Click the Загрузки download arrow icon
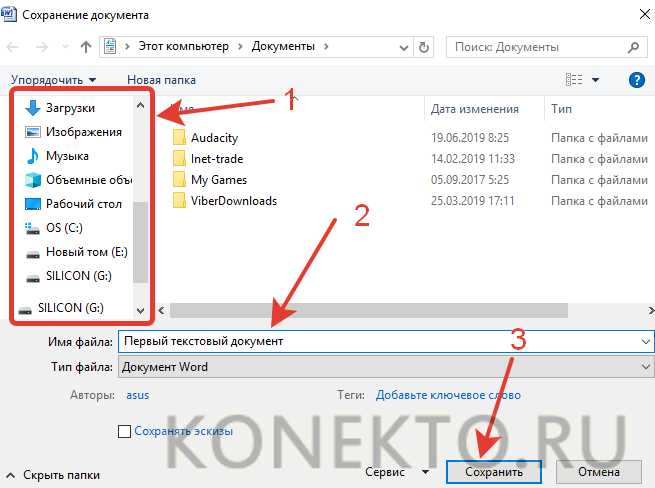Image resolution: width=655 pixels, height=488 pixels. [33, 108]
